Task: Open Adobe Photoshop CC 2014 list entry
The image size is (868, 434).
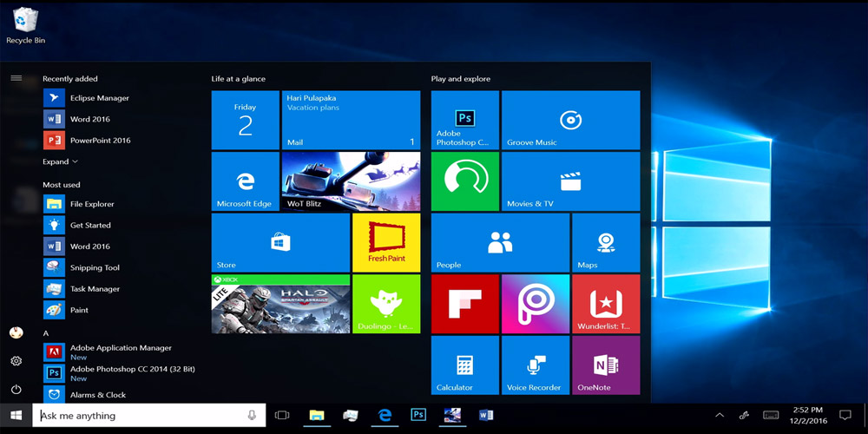Action: [119, 373]
